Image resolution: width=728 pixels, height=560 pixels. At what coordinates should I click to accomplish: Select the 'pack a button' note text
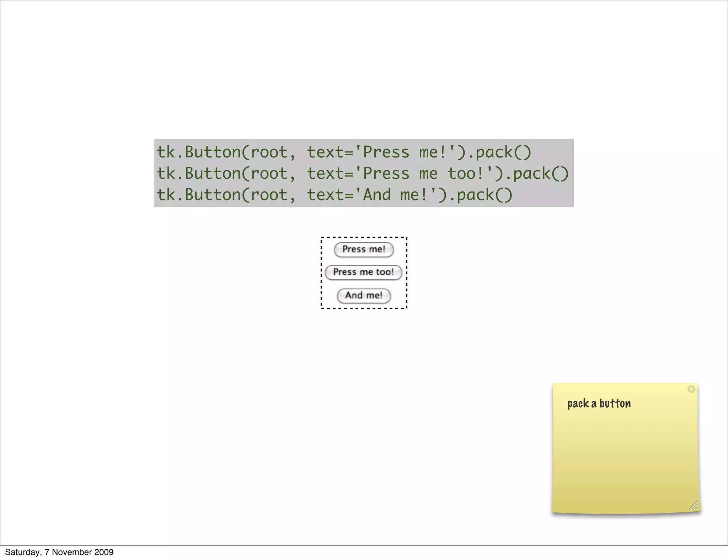coord(599,404)
